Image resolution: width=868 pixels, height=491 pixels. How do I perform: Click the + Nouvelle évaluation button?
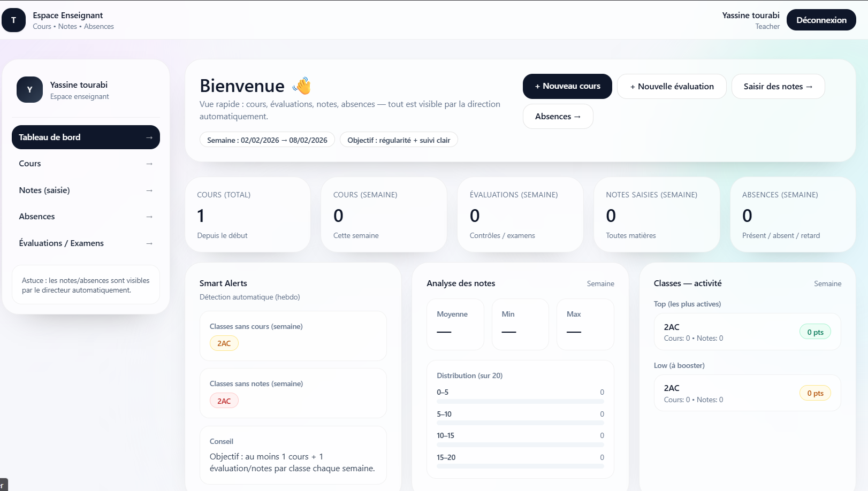pos(672,86)
